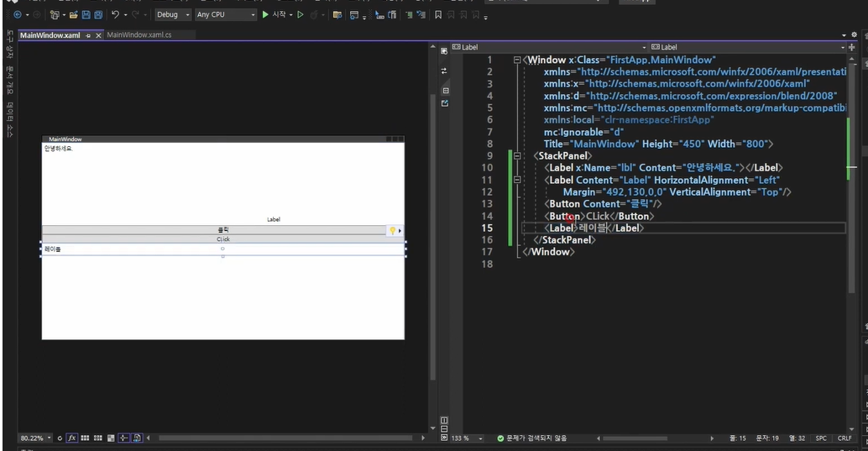Click the swap panes arrows icon
The width and height of the screenshot is (868, 451).
[444, 71]
